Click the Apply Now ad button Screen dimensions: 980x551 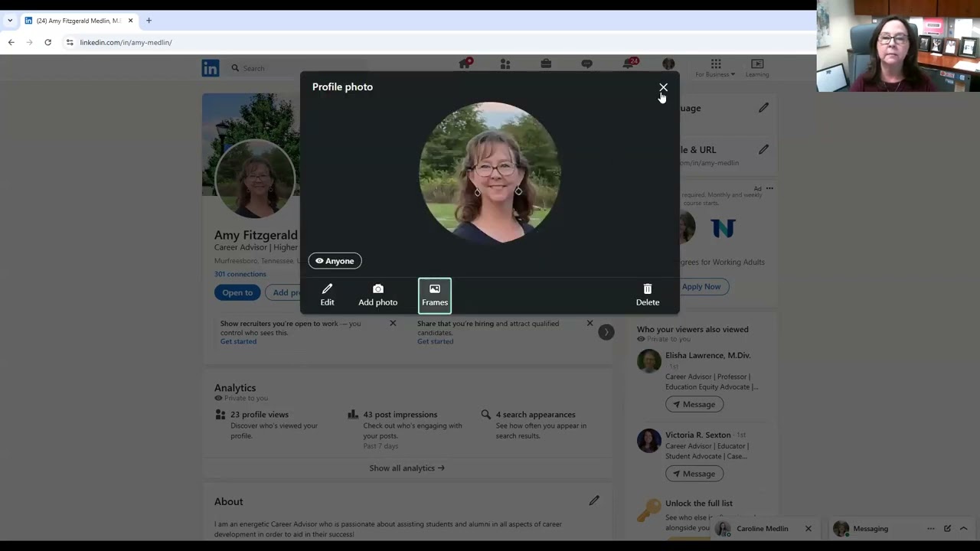click(701, 286)
